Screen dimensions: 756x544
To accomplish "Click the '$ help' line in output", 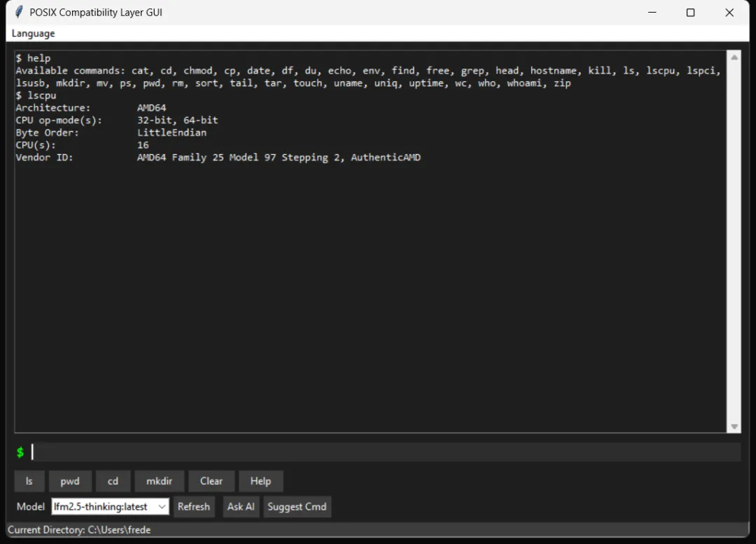I will tap(33, 58).
